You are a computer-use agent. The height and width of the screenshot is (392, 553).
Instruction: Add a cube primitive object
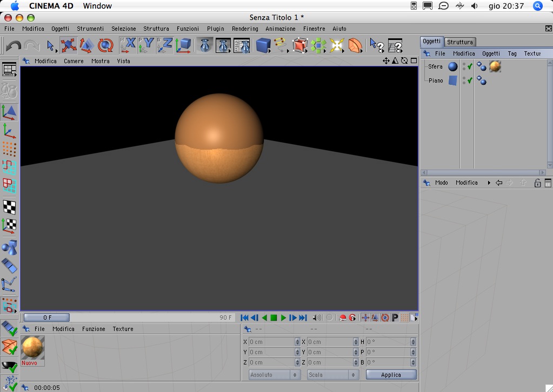pyautogui.click(x=263, y=45)
